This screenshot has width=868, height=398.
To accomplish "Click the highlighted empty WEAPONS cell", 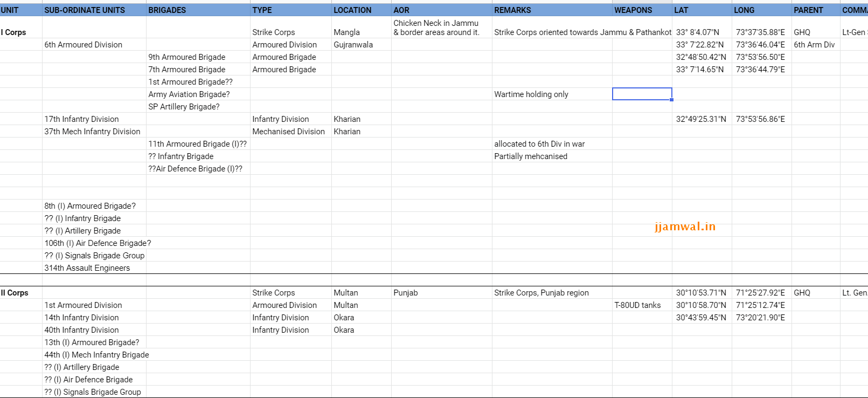I will [x=642, y=94].
